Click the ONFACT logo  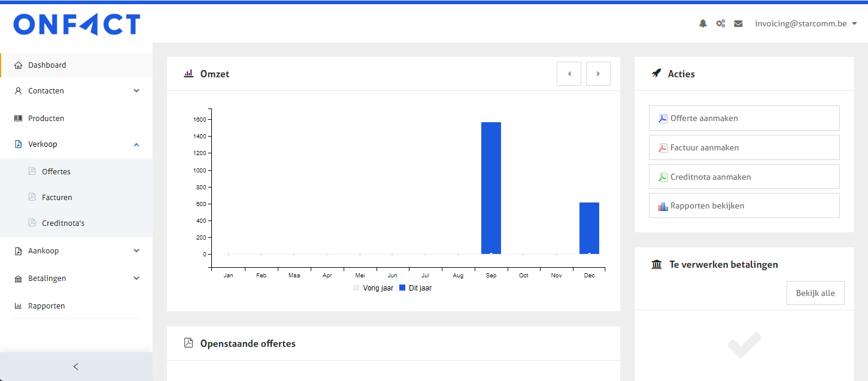[77, 25]
